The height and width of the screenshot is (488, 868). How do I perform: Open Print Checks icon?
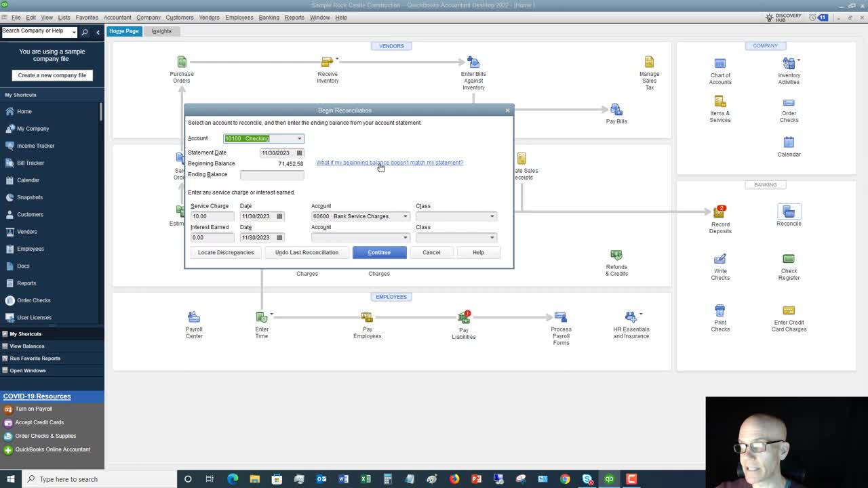pyautogui.click(x=720, y=310)
